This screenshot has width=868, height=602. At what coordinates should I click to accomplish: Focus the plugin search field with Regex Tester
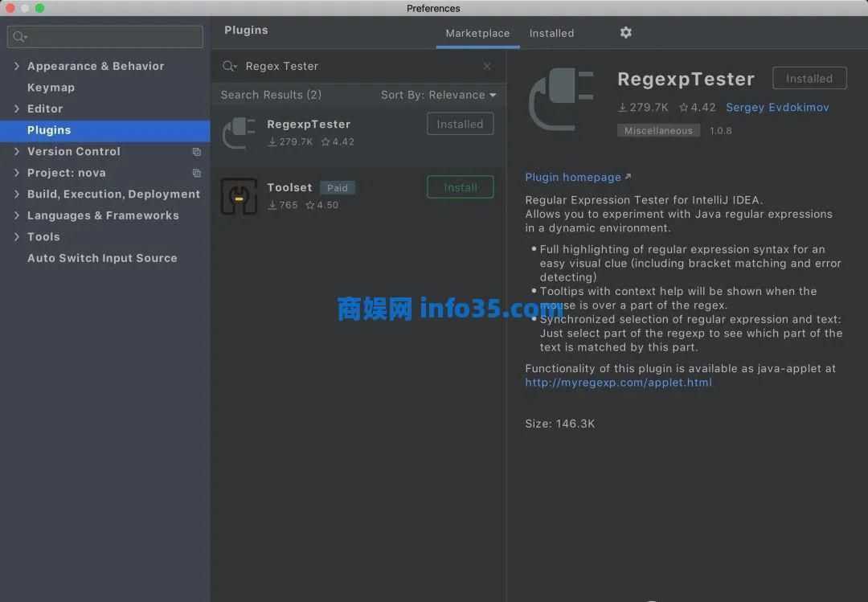coord(357,67)
